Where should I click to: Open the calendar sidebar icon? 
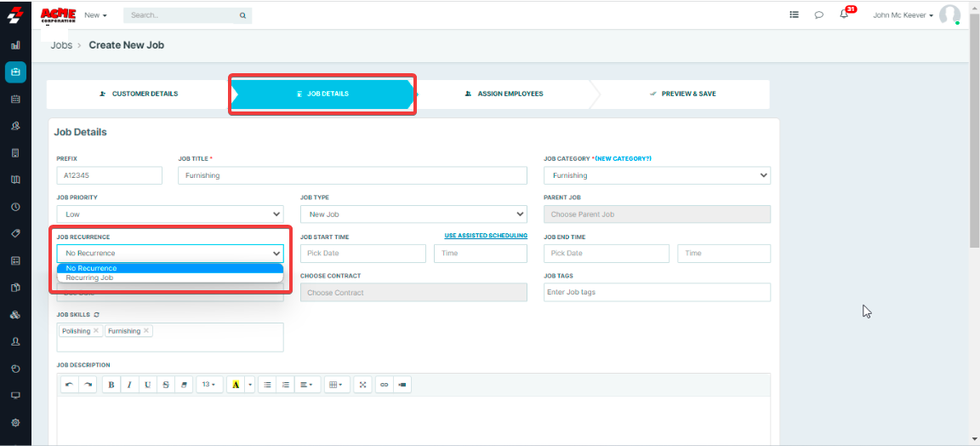click(15, 99)
